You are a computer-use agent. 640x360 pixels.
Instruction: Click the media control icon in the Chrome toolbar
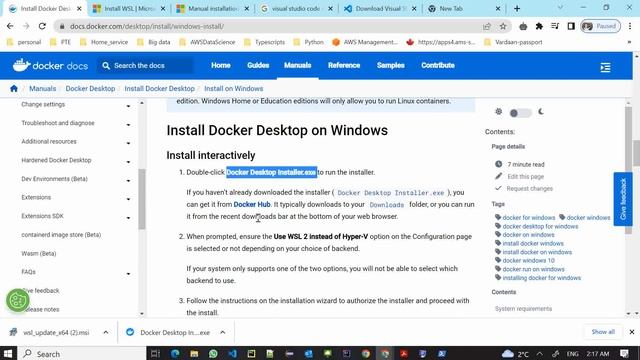555,26
